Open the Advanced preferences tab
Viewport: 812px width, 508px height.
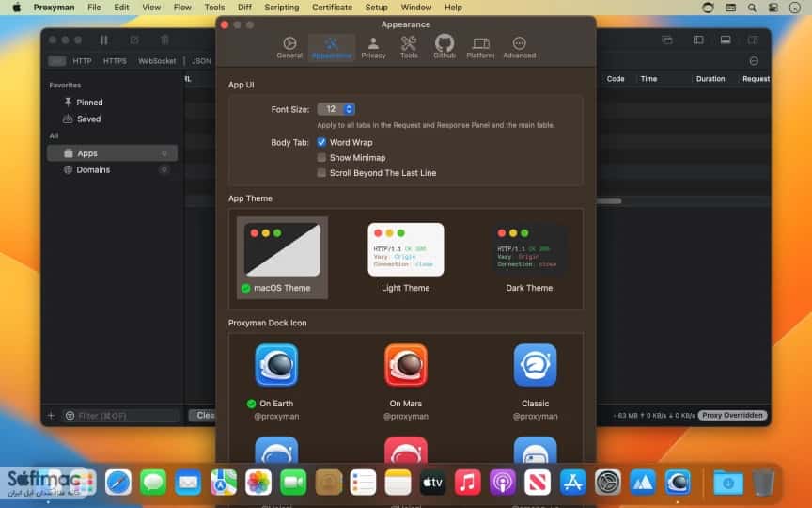coord(520,47)
